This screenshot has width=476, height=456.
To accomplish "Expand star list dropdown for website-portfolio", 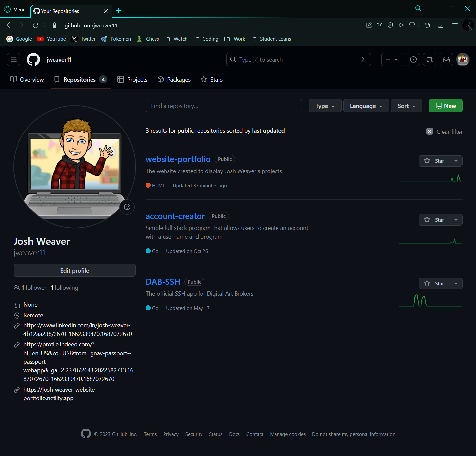I will point(456,161).
